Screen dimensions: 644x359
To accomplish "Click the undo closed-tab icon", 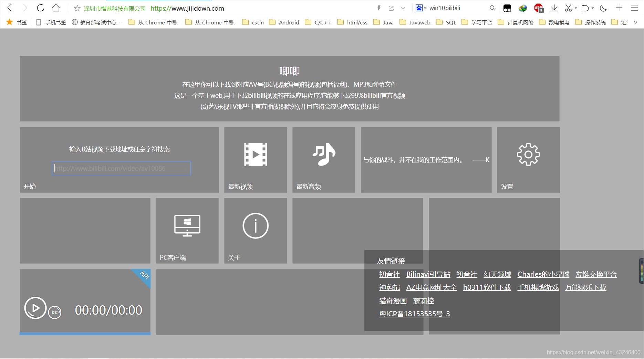I will click(x=585, y=8).
